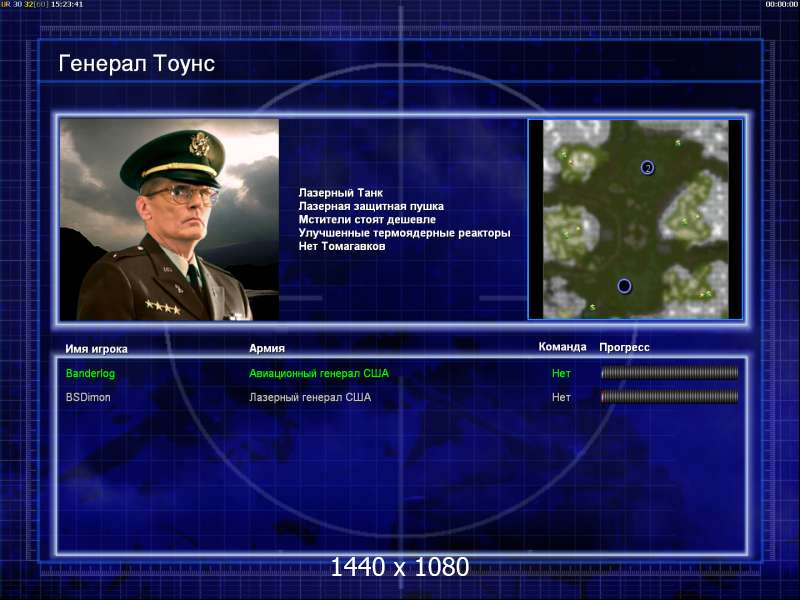Click 'Авиационный генерал США' army entry
The height and width of the screenshot is (600, 800).
(x=319, y=373)
